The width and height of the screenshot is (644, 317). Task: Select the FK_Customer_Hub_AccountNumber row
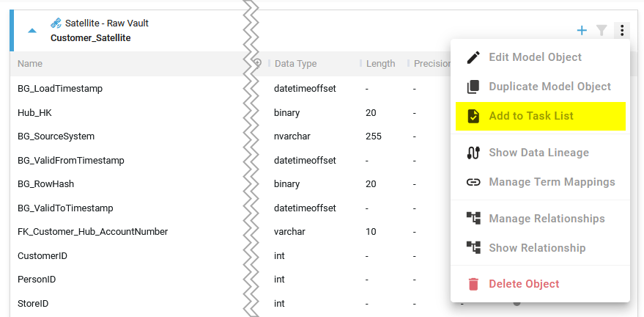tap(93, 232)
